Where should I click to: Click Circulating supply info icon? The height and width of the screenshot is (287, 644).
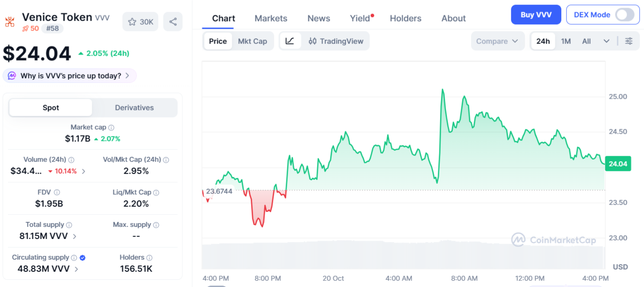(74, 258)
